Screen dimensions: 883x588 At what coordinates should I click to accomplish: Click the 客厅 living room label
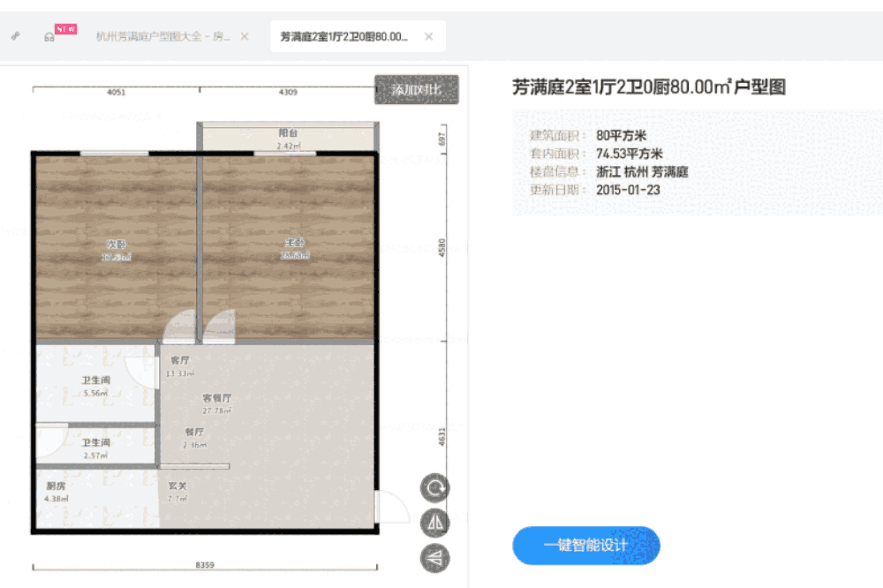[179, 360]
